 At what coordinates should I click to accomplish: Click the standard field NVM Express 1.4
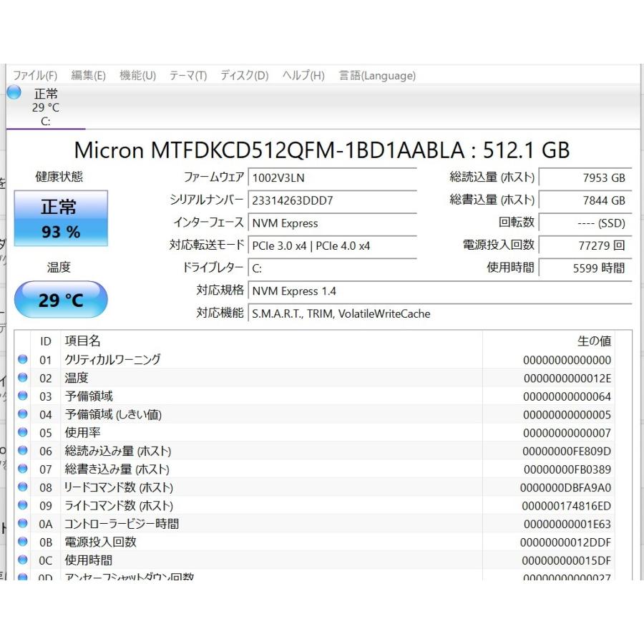click(440, 291)
